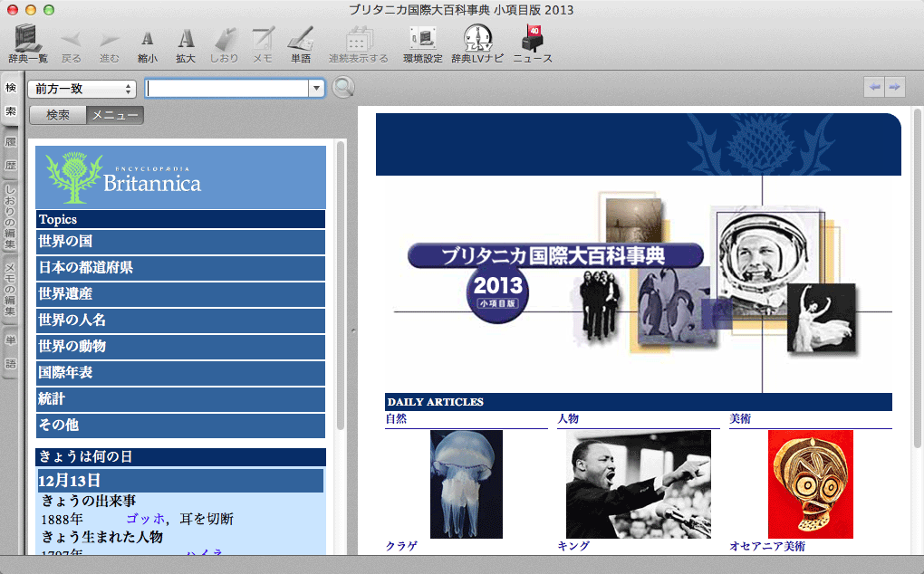Click the ゴッホ hyperlink
The image size is (924, 574).
click(x=146, y=519)
